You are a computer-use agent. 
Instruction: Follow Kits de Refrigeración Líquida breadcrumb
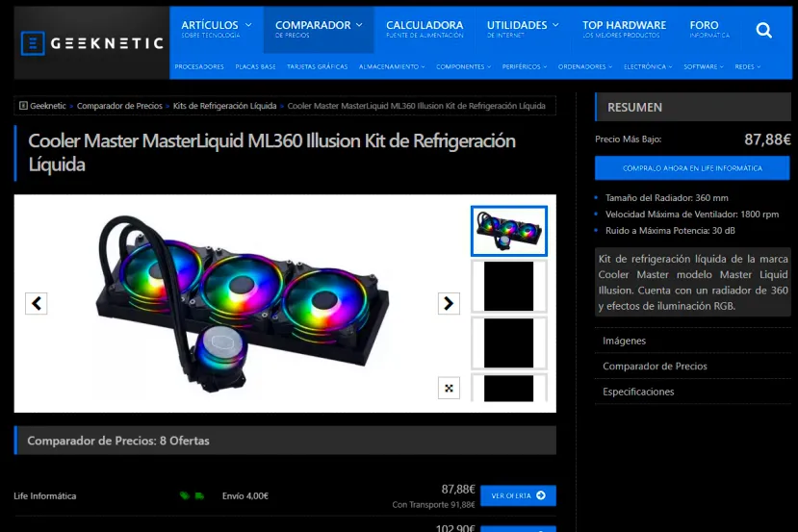click(x=224, y=106)
